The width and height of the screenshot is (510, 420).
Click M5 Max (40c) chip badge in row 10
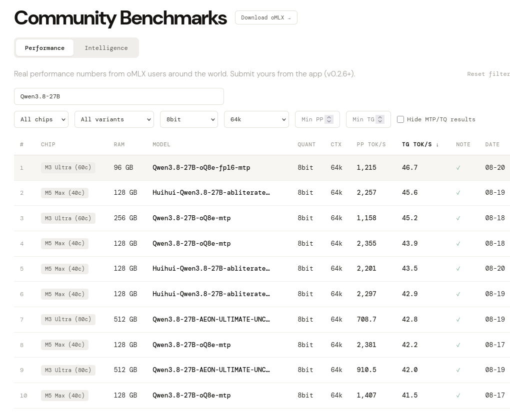[64, 396]
